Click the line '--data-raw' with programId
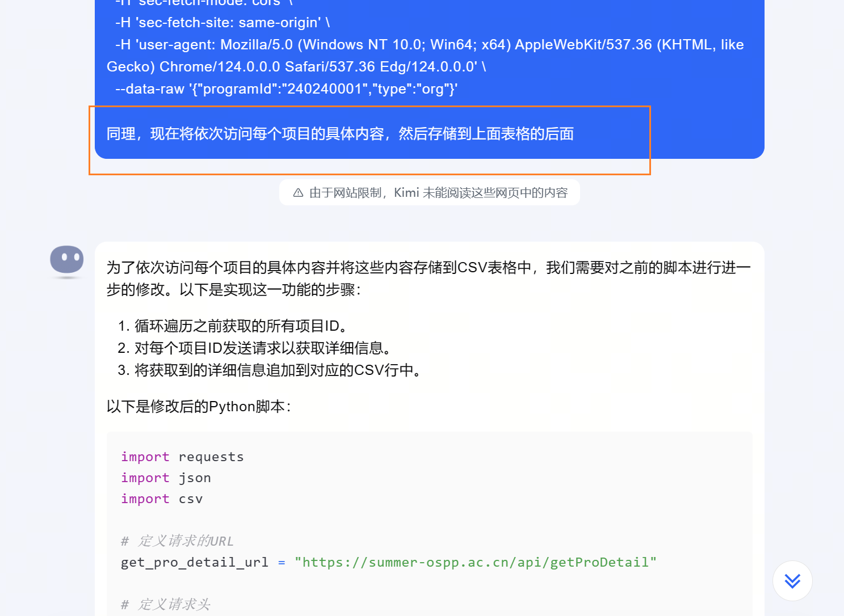 286,89
